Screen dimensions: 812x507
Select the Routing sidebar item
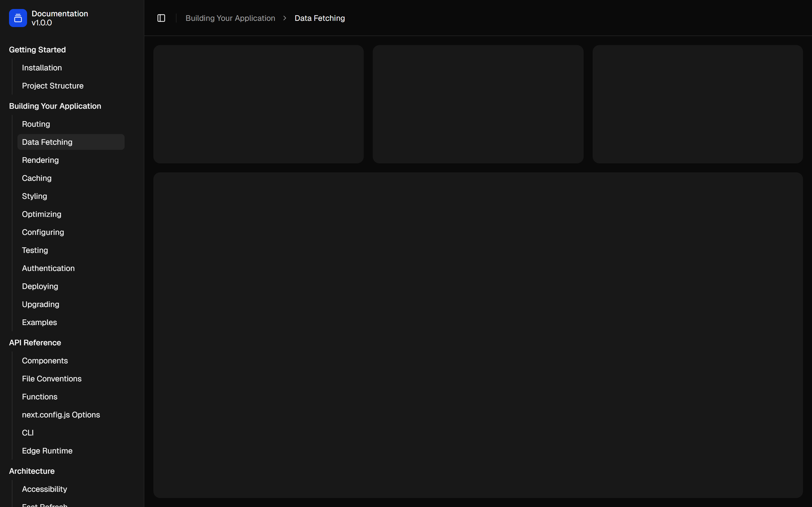click(x=36, y=124)
